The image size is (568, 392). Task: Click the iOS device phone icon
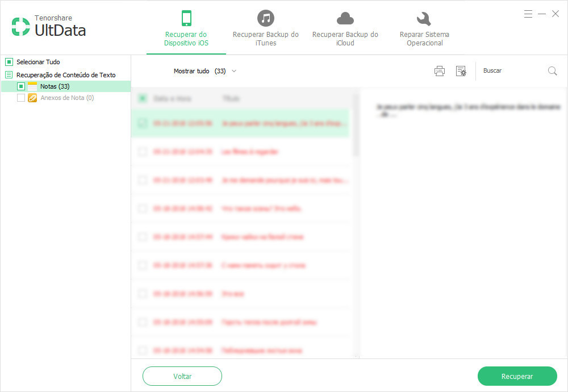click(x=186, y=18)
